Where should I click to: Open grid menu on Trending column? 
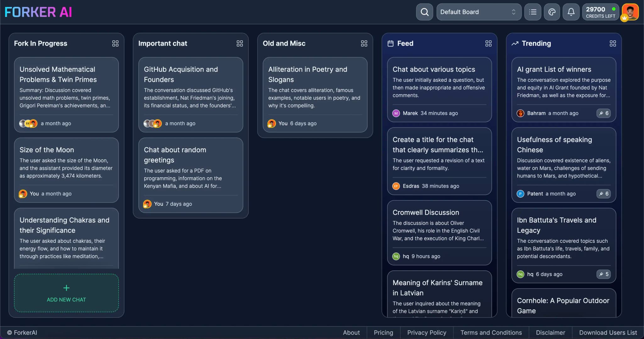(x=613, y=43)
